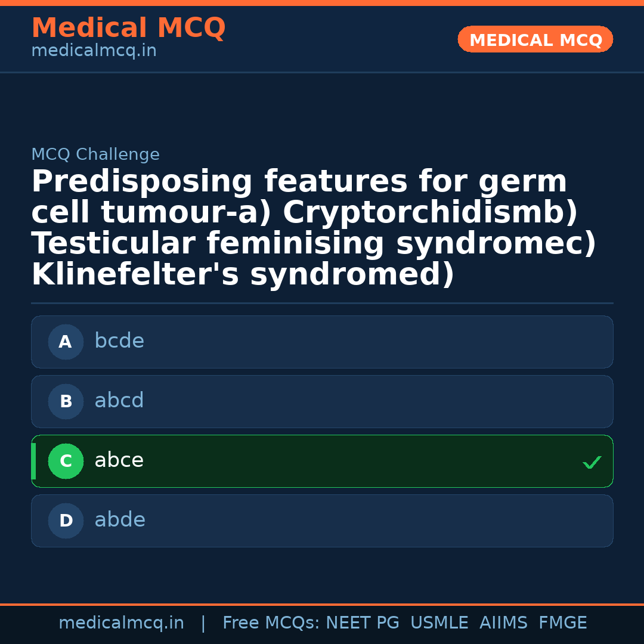This screenshot has height=644, width=644.
Task: Click the "MCQ Challenge" label
Action: click(x=95, y=155)
